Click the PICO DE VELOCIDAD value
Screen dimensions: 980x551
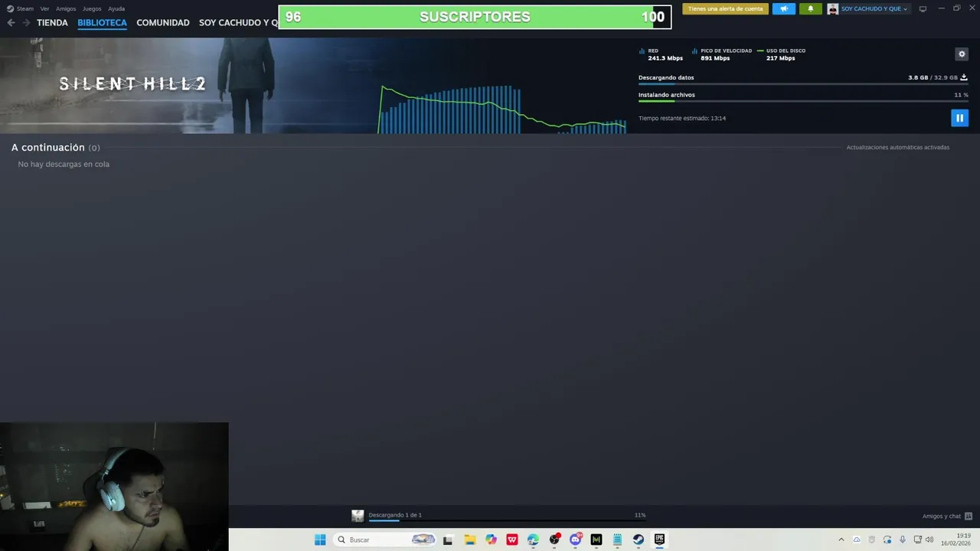pos(715,58)
